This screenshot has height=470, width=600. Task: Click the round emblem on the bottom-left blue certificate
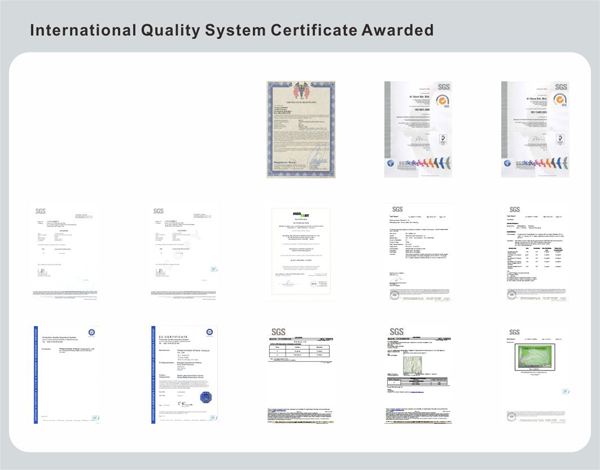click(x=91, y=336)
